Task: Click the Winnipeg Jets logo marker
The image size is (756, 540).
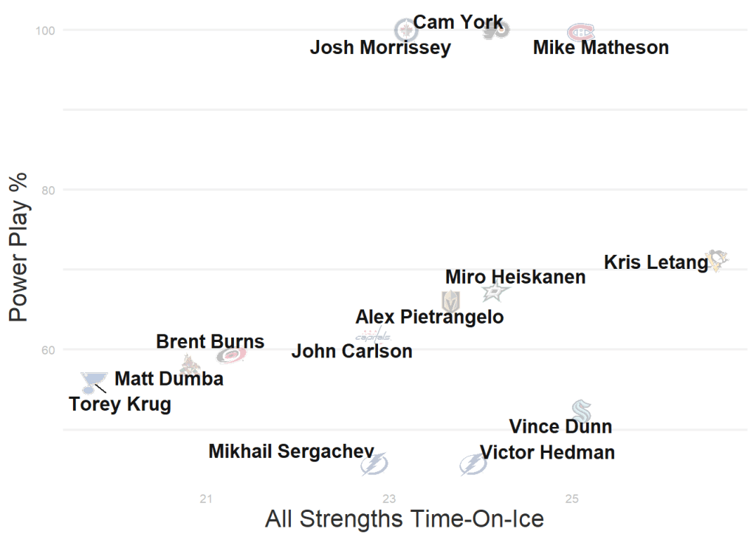Action: pos(406,30)
